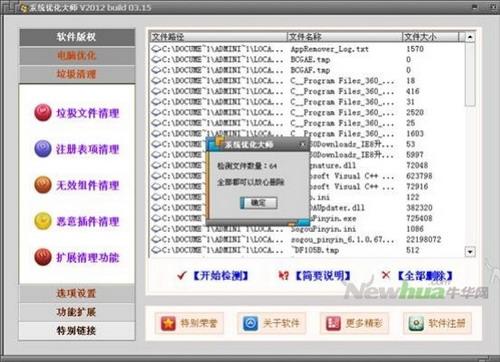Image resolution: width=500 pixels, height=362 pixels.
Task: Click the app icon in the main title bar
Action: coord(24,8)
